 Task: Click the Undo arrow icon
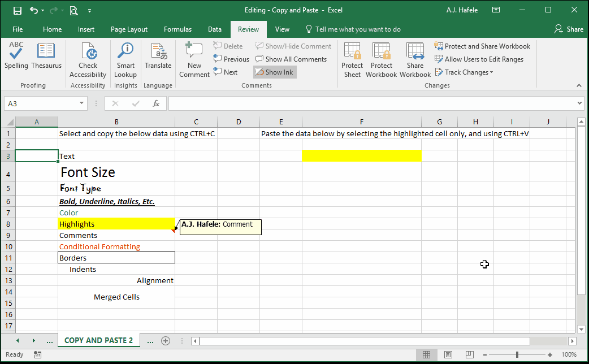(34, 10)
